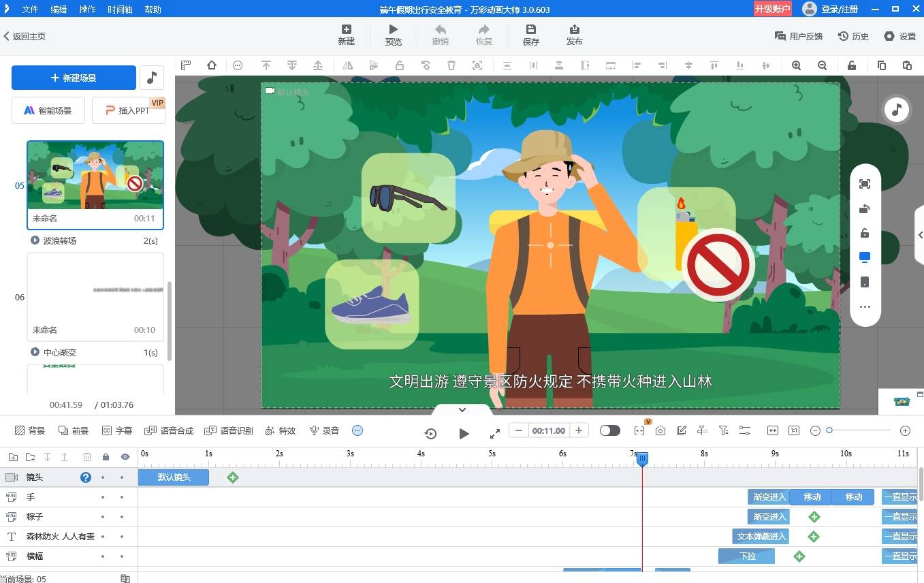
Task: Toggle the unlock icon in canvas toolbar right
Action: pos(852,65)
